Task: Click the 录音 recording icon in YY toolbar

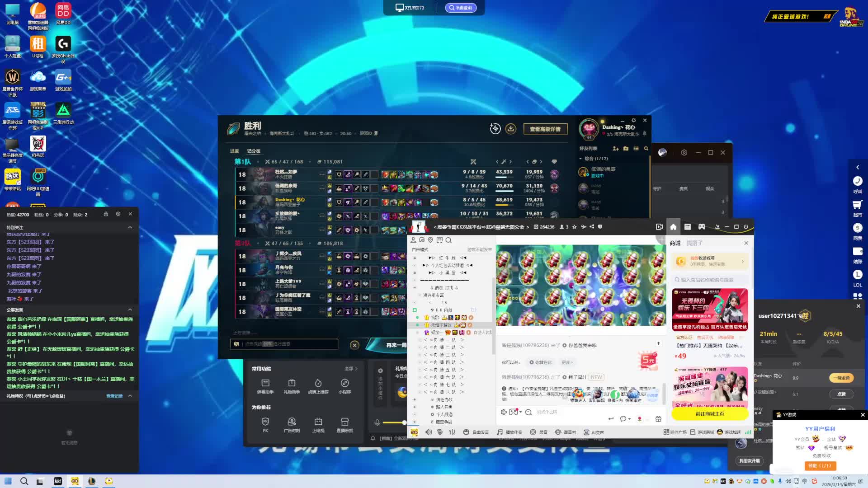Action: [x=533, y=432]
